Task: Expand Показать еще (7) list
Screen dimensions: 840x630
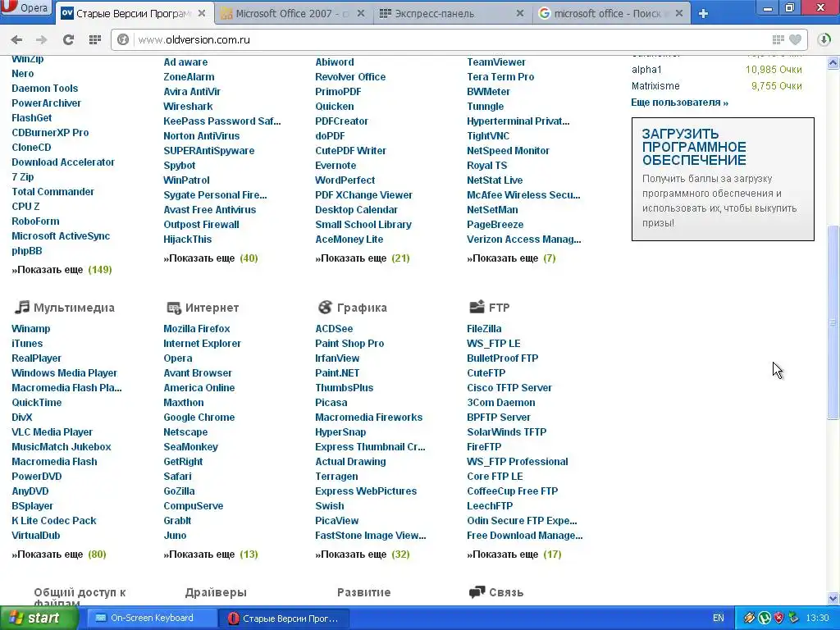Action: pos(511,258)
